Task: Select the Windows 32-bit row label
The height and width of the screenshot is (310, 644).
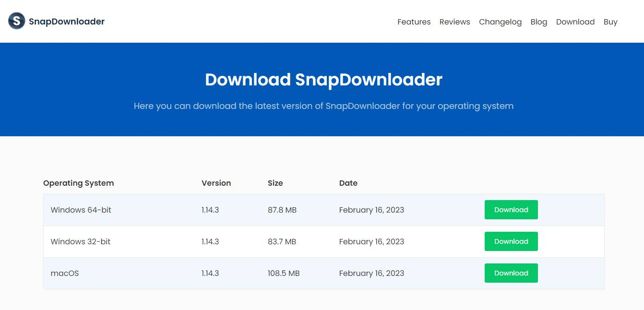Action: pos(81,241)
